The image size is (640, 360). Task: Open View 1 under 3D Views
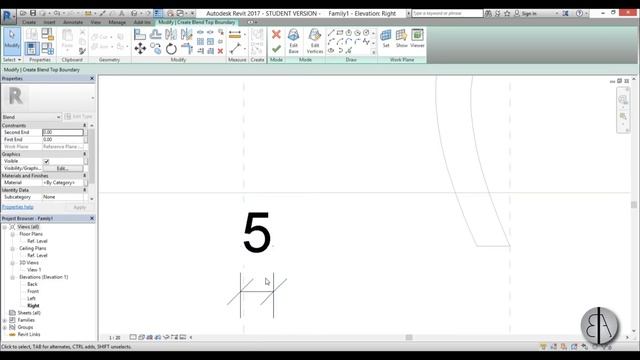pos(34,270)
